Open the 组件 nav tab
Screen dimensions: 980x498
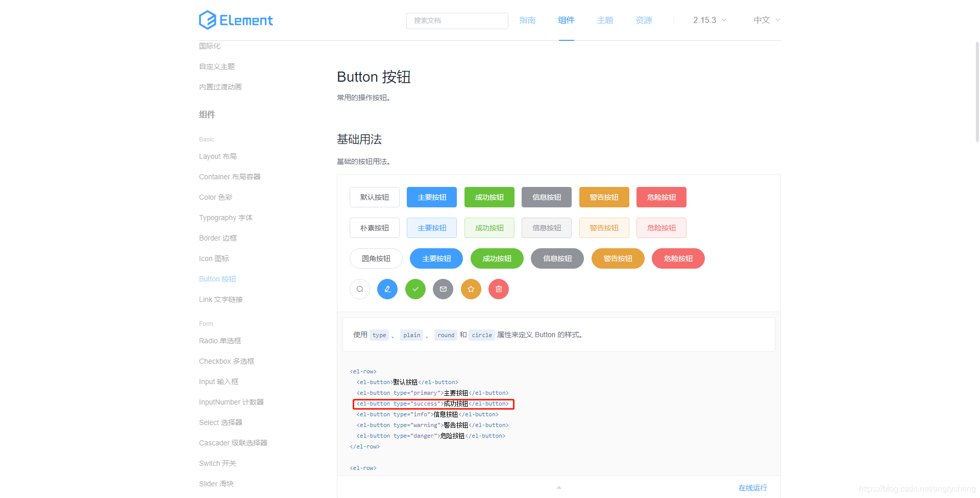[x=566, y=20]
